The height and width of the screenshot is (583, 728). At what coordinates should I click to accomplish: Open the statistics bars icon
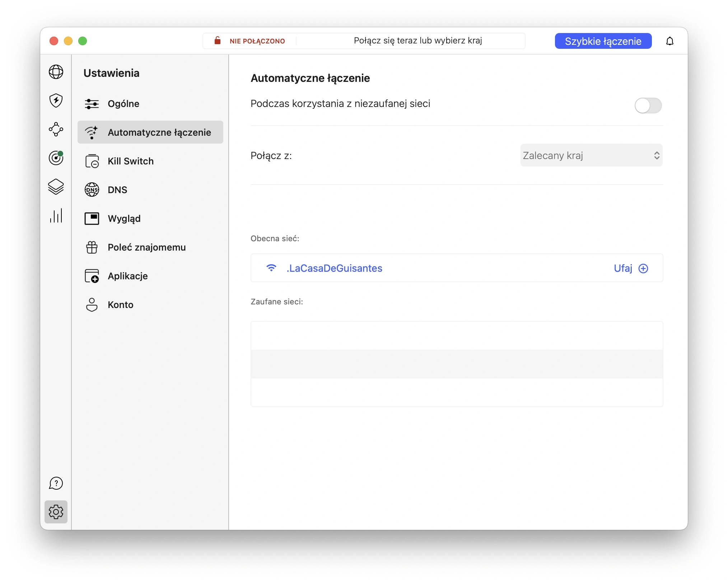click(x=56, y=215)
